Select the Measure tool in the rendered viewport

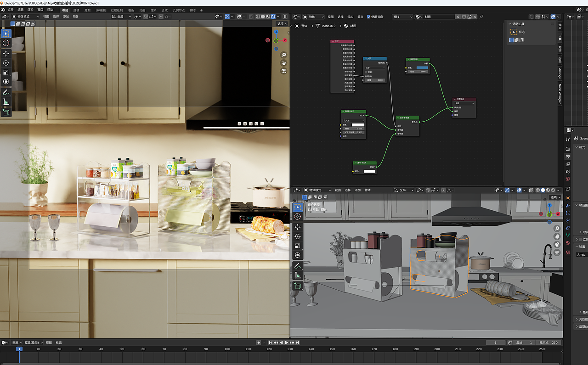(6, 101)
